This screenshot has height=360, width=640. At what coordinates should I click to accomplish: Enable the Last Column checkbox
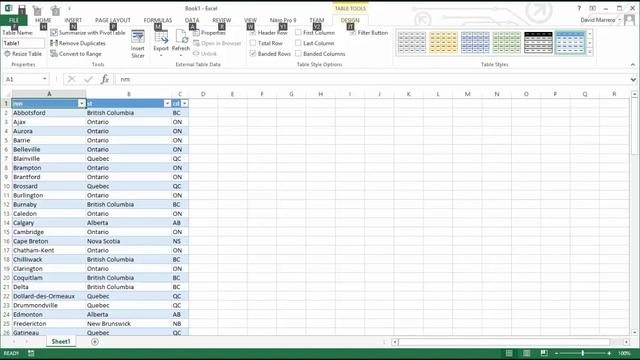(298, 43)
